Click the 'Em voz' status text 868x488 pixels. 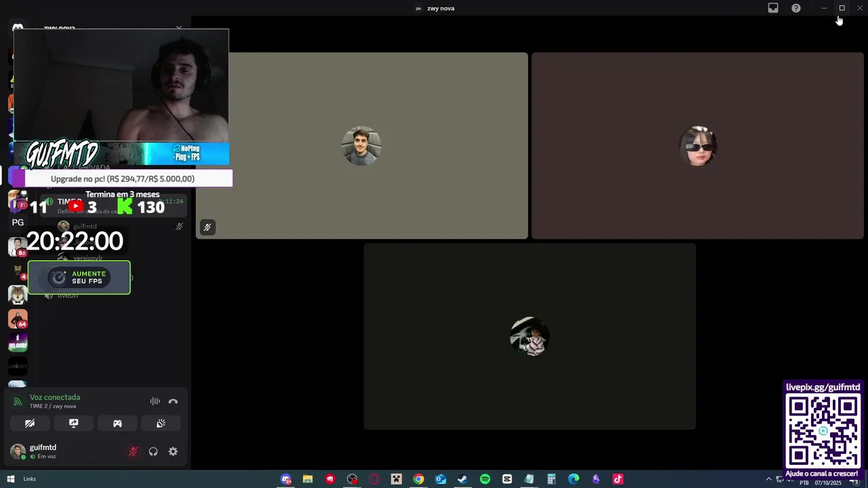pos(47,457)
